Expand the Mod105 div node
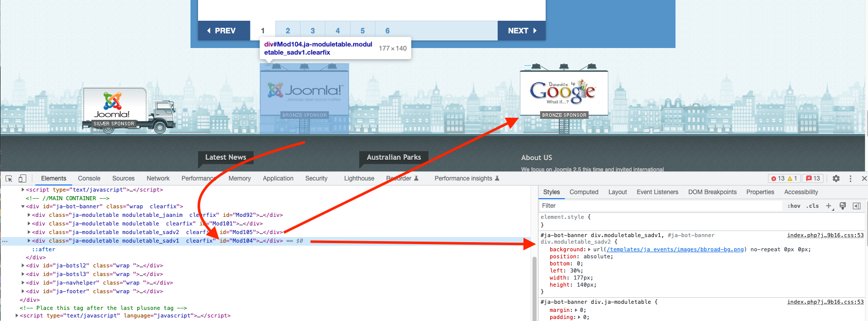This screenshot has width=868, height=321. (29, 233)
